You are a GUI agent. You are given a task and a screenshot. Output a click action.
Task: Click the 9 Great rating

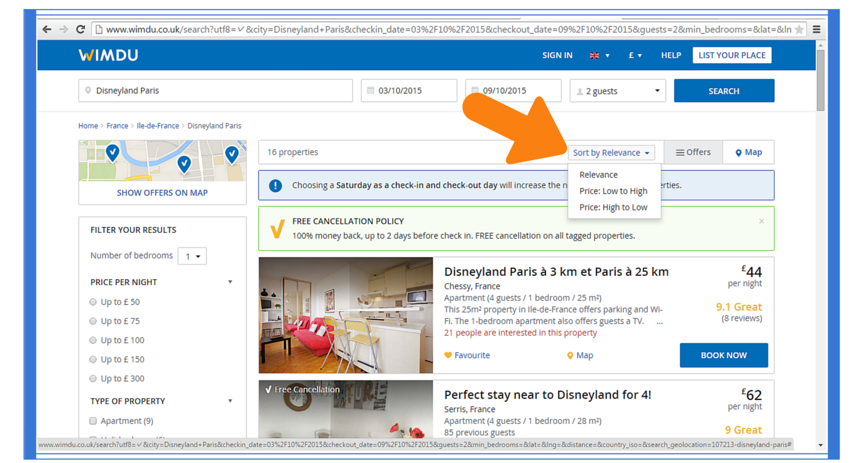[x=743, y=430]
